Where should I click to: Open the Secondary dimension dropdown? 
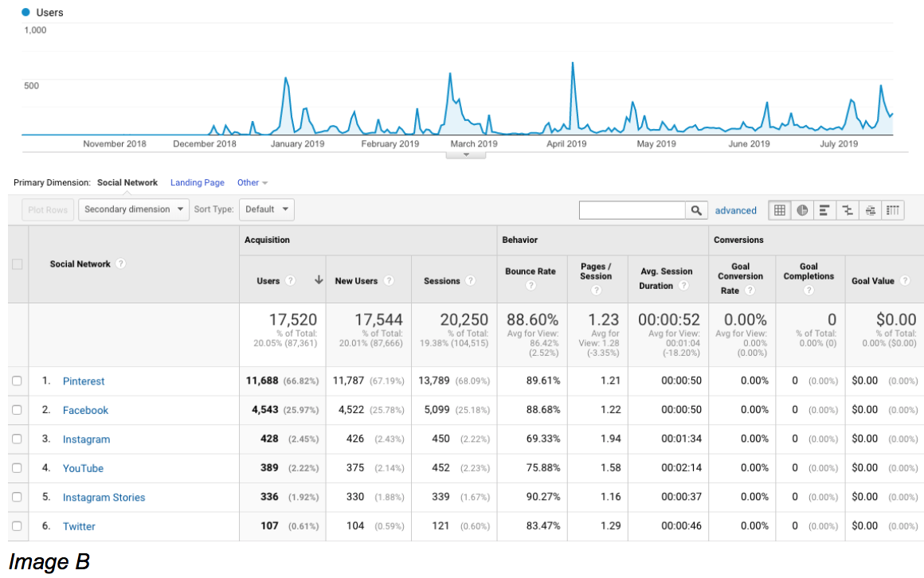(x=134, y=209)
